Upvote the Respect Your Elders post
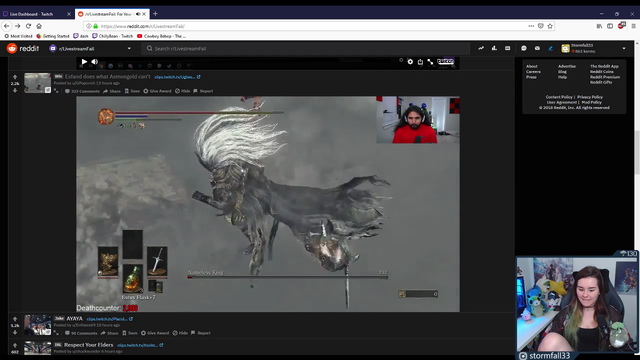The height and width of the screenshot is (360, 640). [15, 345]
